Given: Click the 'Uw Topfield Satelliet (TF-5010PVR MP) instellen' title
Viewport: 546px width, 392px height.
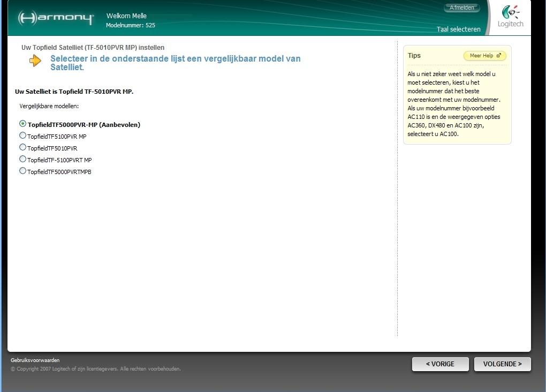Looking at the screenshot, I should pos(93,47).
